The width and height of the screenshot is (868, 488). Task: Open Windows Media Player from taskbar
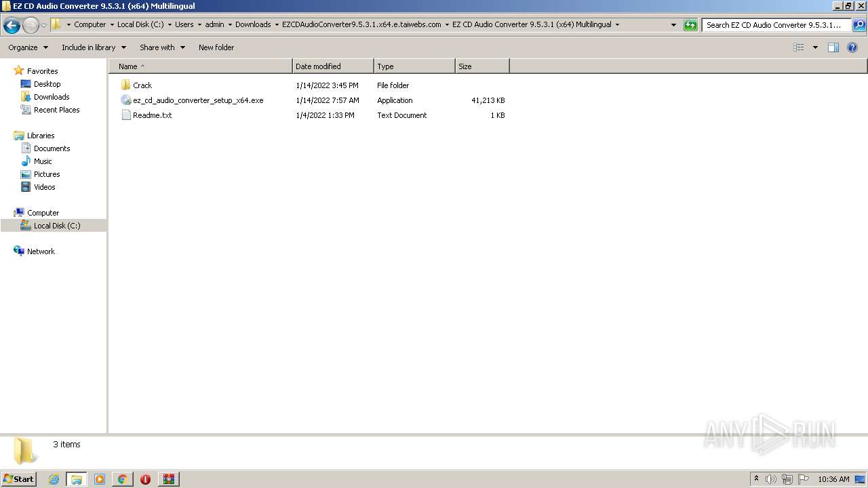click(x=100, y=479)
